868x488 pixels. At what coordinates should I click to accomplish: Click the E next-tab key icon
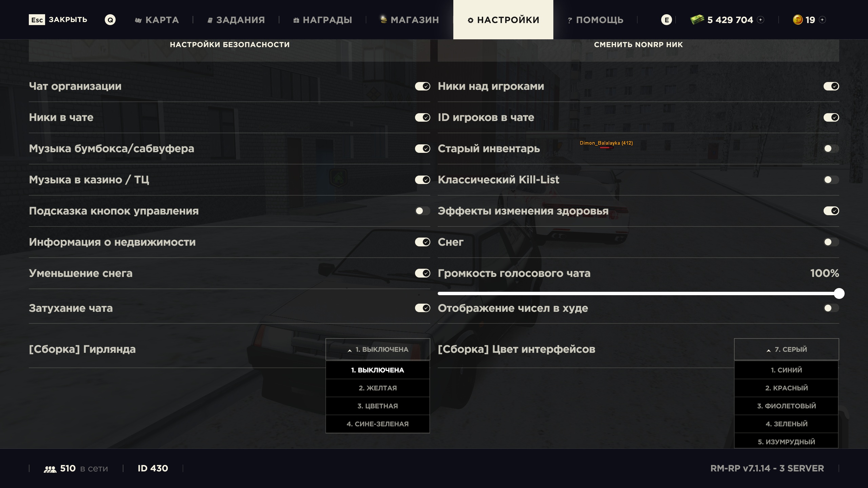[666, 20]
